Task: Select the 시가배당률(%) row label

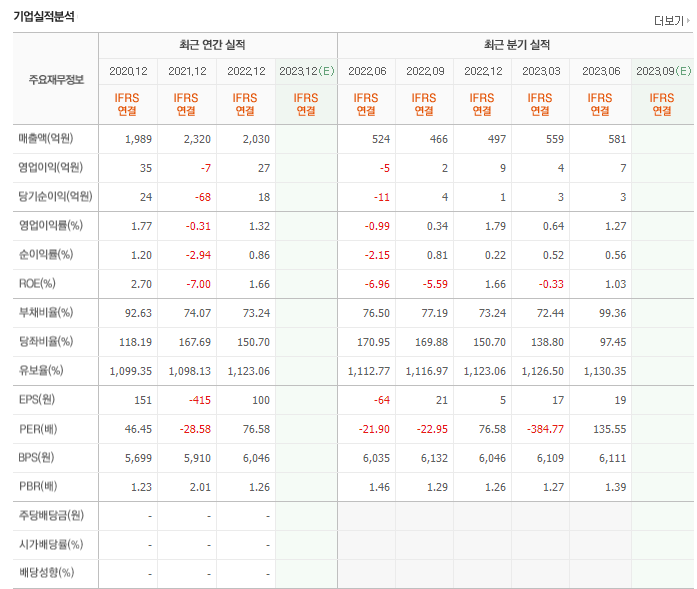Action: [x=51, y=544]
